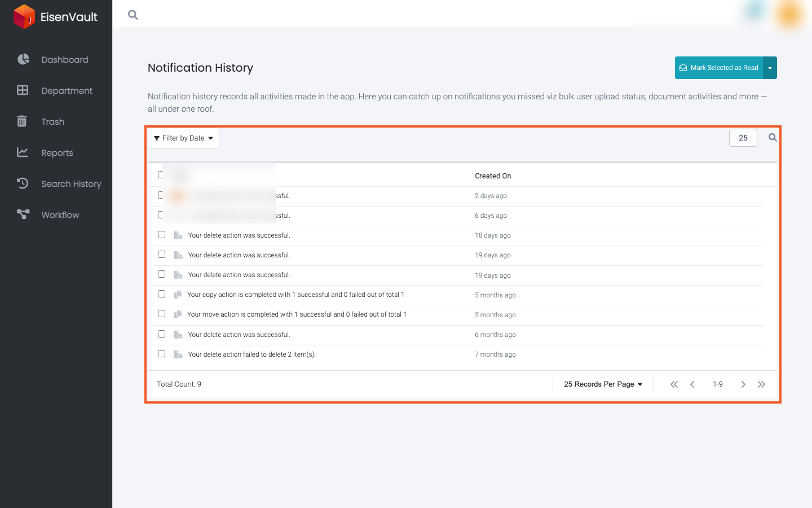Check the 18 days ago notification
This screenshot has height=508, width=812.
161,235
